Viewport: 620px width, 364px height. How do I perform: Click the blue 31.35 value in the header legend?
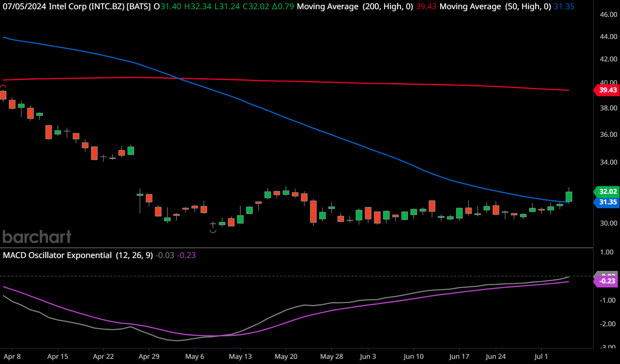[564, 7]
